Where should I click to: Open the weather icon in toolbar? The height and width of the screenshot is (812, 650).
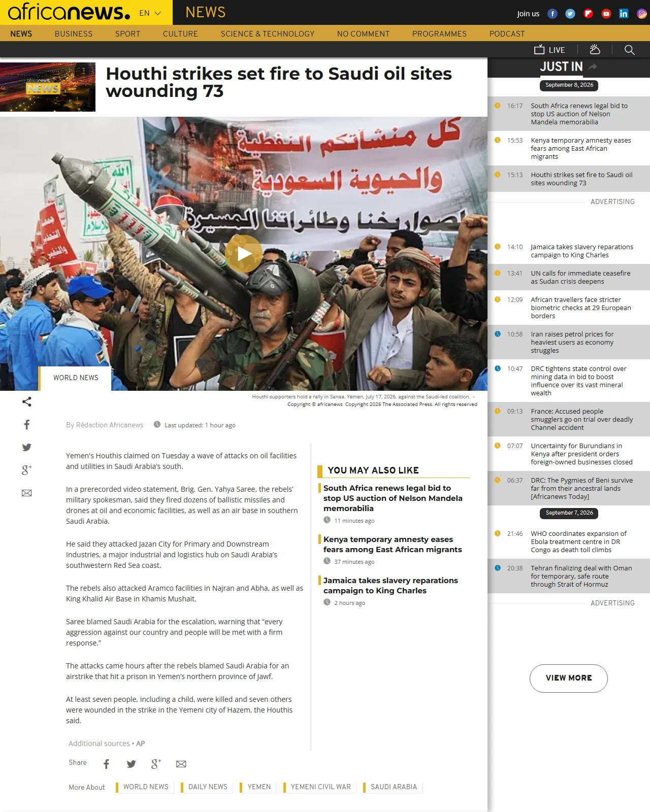tap(595, 49)
